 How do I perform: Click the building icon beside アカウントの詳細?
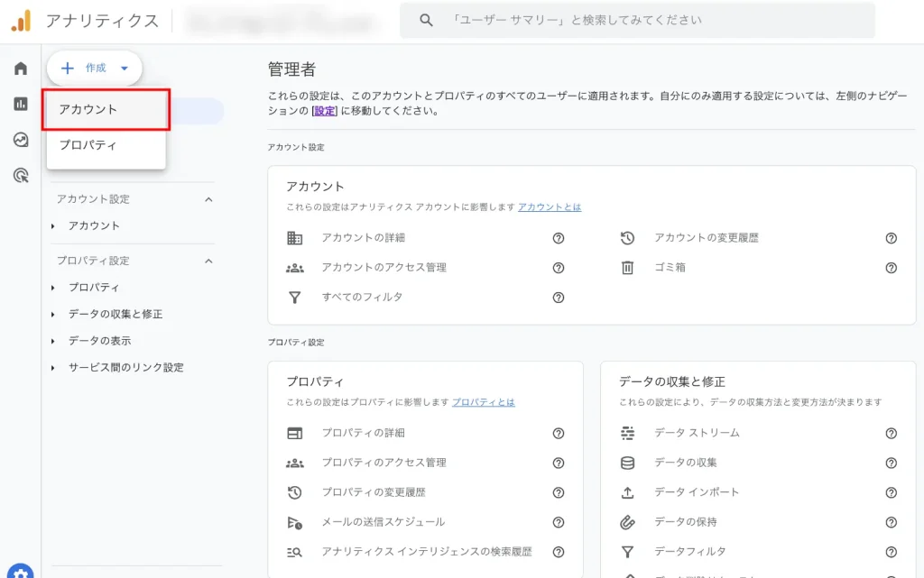pyautogui.click(x=295, y=238)
